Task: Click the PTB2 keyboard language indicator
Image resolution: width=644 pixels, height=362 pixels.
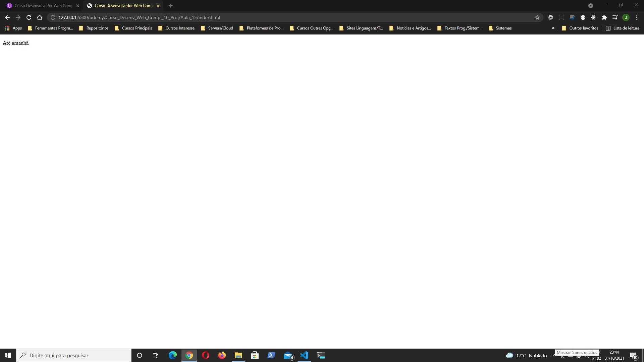Action: pyautogui.click(x=596, y=358)
